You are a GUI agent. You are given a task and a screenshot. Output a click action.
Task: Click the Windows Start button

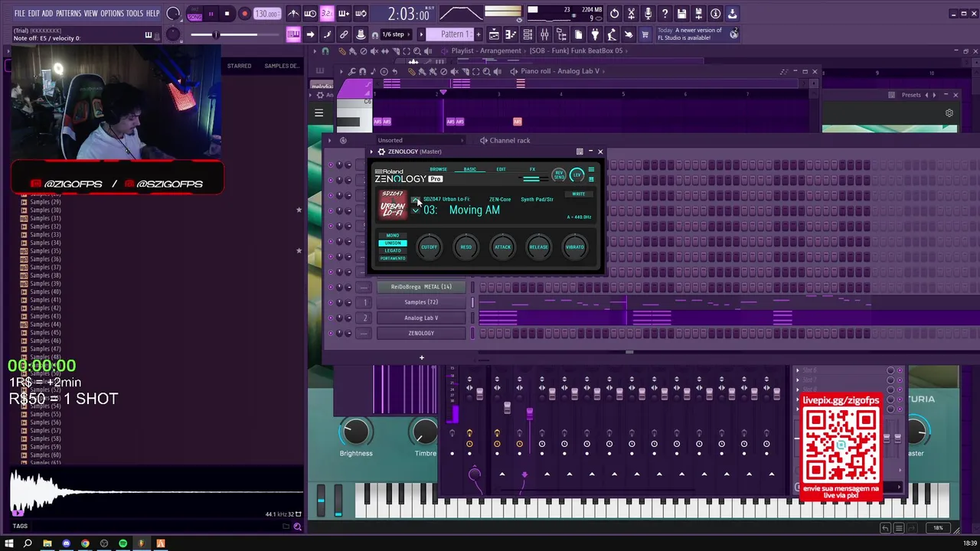(x=9, y=543)
